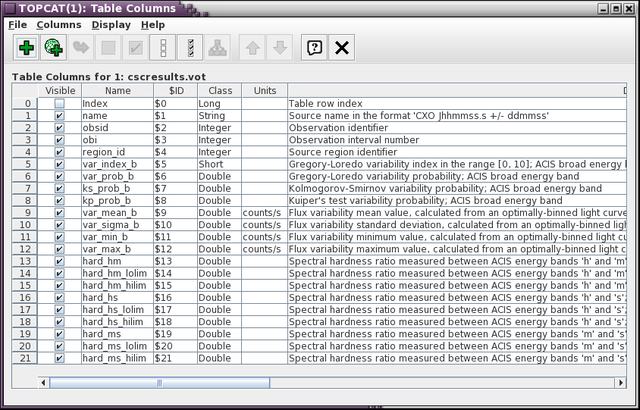Click the title bar window menu icon

10,8
